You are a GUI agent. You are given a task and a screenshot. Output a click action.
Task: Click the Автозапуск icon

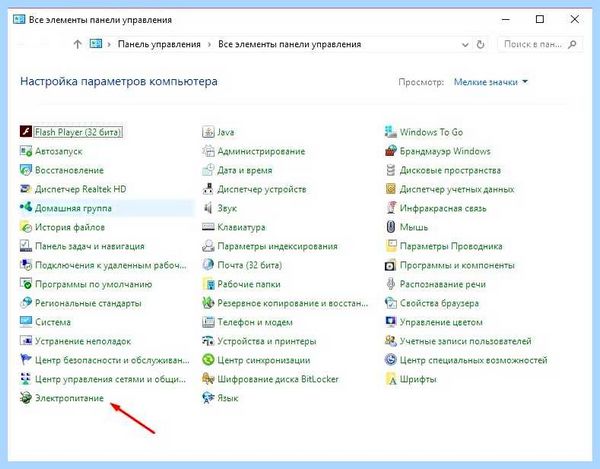click(x=26, y=151)
